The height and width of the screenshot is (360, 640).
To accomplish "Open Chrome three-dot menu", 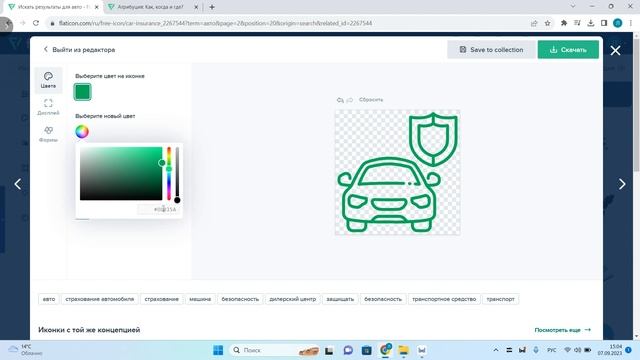I will click(x=631, y=23).
